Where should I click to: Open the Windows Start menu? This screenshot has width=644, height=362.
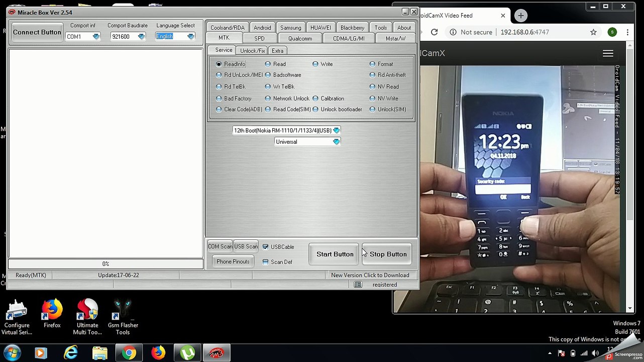coord(12,352)
